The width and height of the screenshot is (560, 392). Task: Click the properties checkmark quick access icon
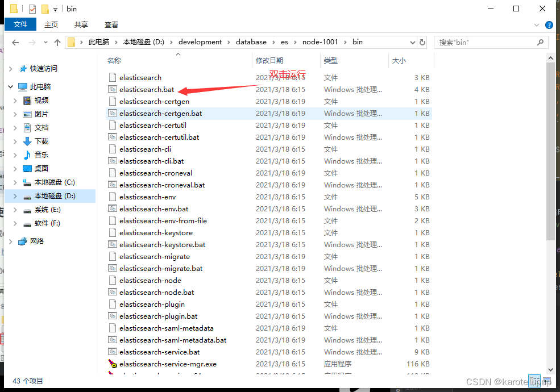pos(32,9)
